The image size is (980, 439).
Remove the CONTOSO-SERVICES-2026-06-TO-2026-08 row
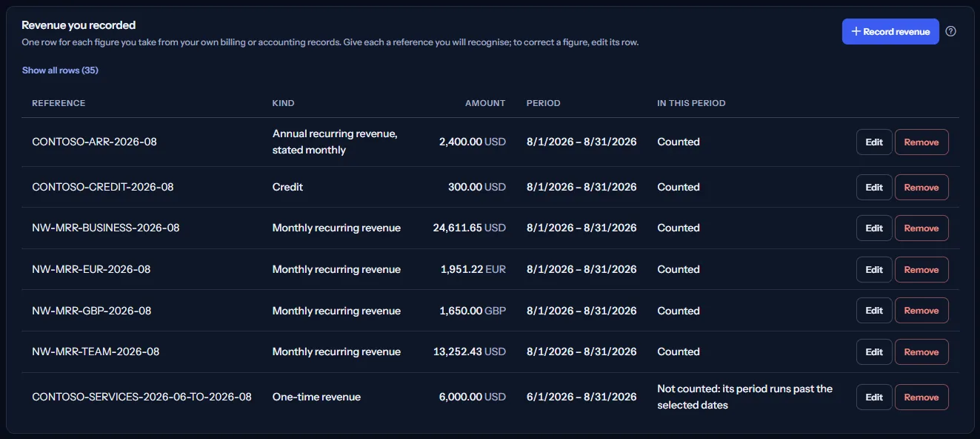click(921, 397)
